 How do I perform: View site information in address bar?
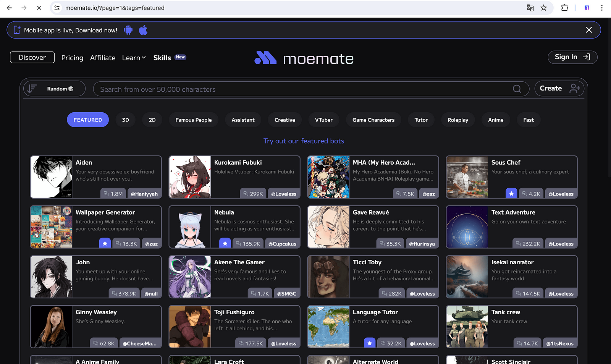[x=57, y=8]
